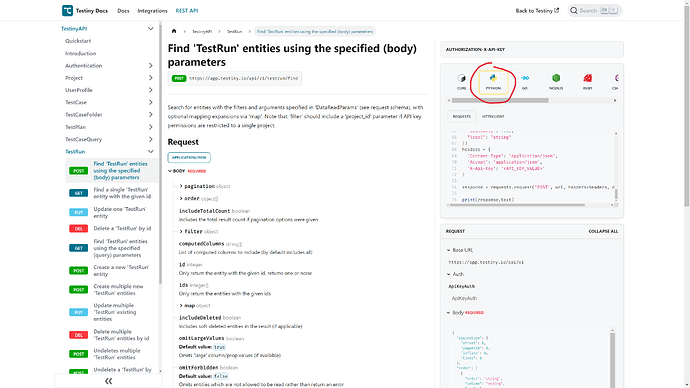Screen dimensions: 690x388
Task: Select the Python language icon
Action: coord(493,81)
